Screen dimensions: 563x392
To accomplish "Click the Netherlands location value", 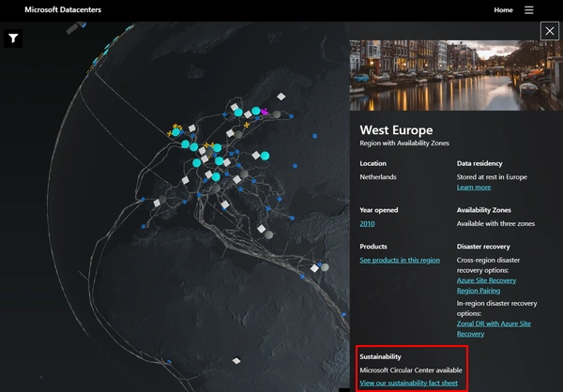I will (x=378, y=176).
